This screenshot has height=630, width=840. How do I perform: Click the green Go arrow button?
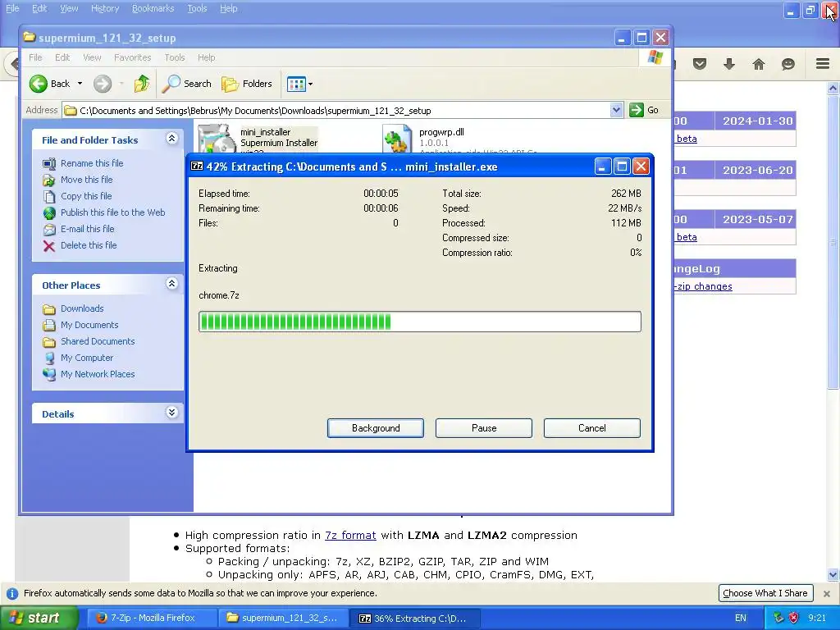click(636, 110)
